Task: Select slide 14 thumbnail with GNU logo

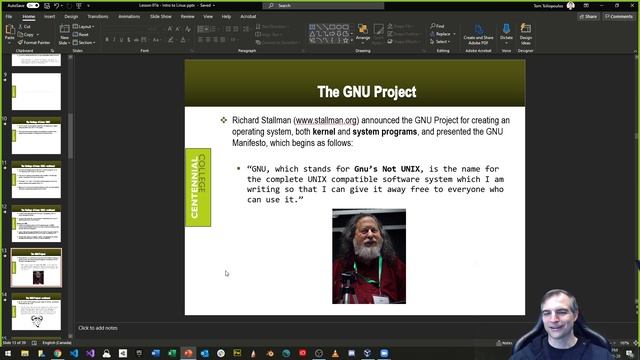Action: pos(36,312)
